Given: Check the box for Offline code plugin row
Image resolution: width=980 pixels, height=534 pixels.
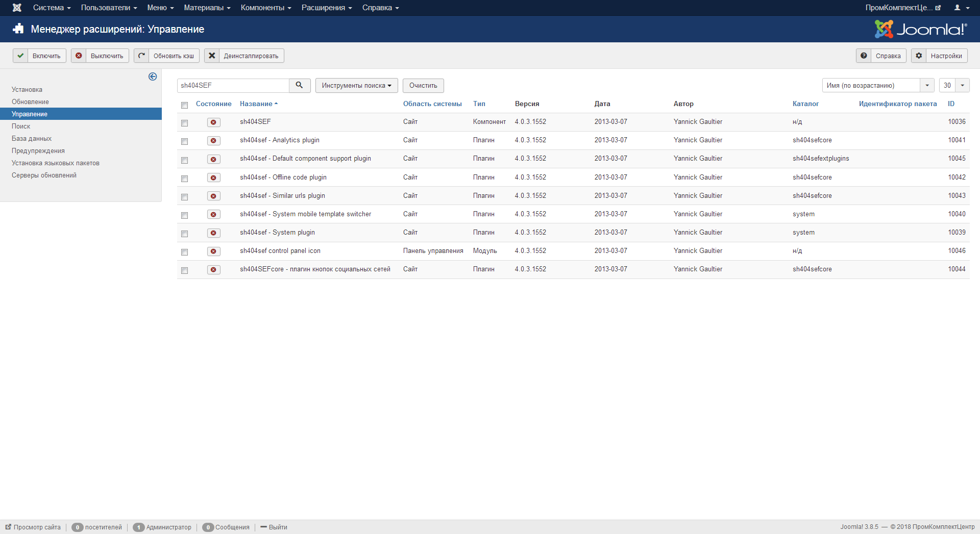Looking at the screenshot, I should [x=185, y=179].
